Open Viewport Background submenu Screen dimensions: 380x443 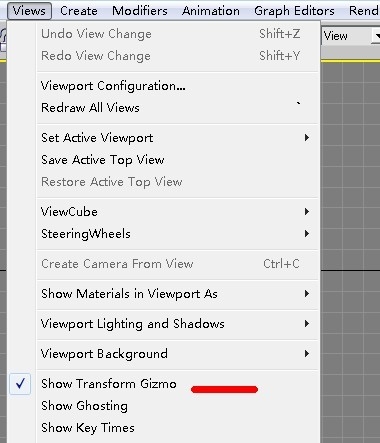point(177,354)
